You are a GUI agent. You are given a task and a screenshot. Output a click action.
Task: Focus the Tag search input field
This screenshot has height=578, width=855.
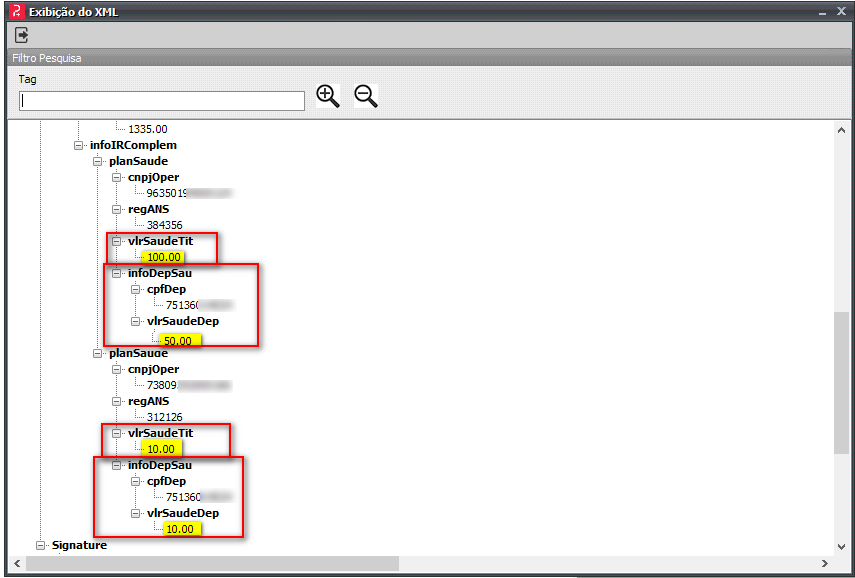pyautogui.click(x=161, y=101)
